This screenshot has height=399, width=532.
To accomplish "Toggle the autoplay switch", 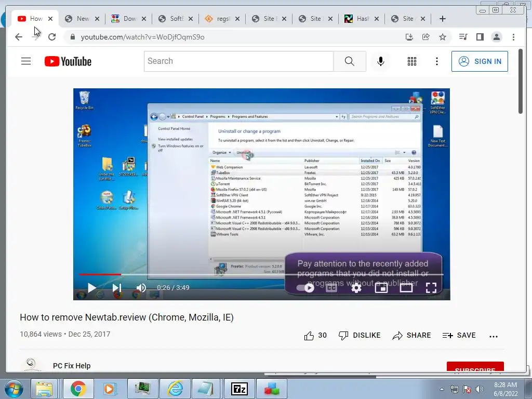I will tap(305, 288).
